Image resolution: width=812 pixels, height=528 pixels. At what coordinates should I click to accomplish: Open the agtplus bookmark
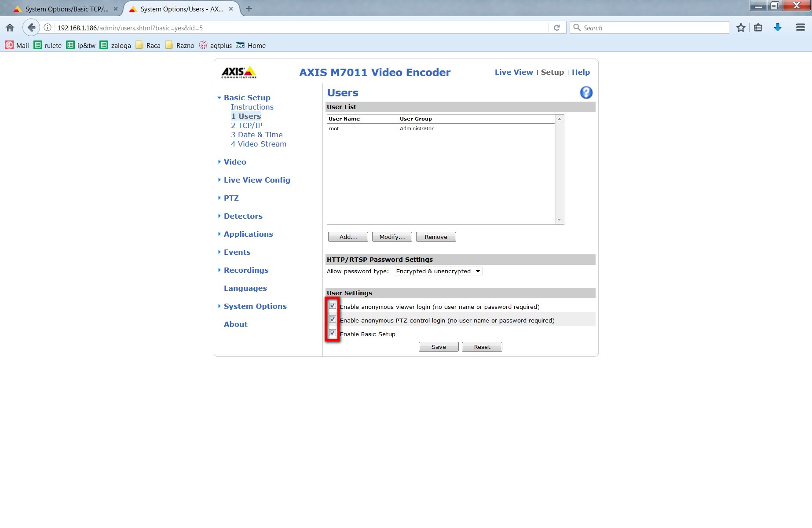click(215, 45)
